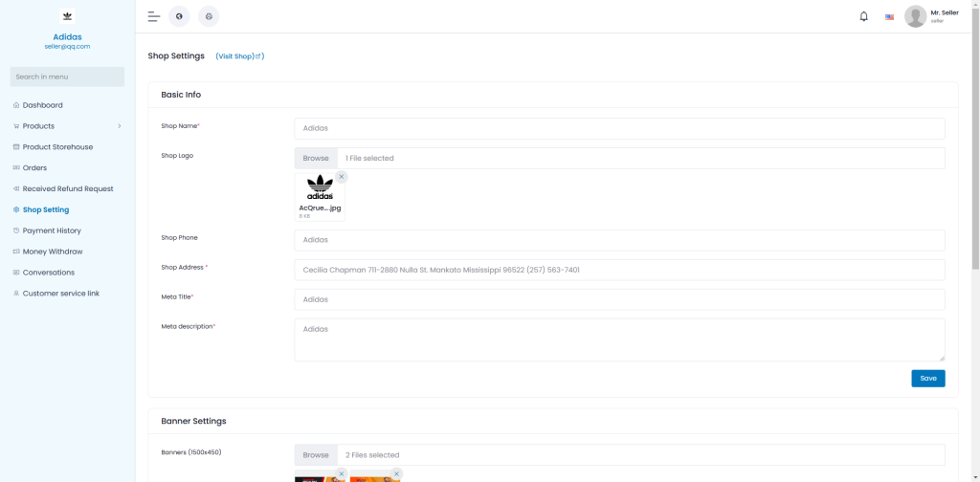Click the Visit Shop link
Viewport: 980px width, 482px height.
pyautogui.click(x=239, y=56)
